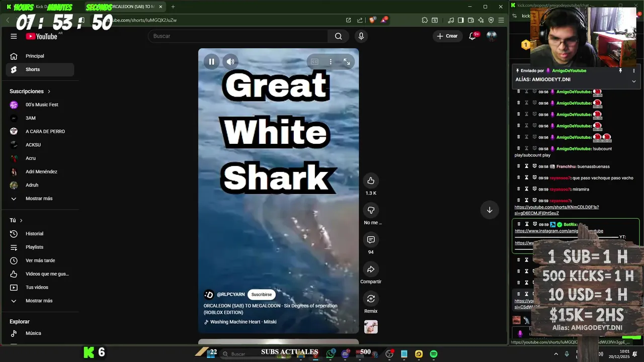Select Principal in sidebar

[40, 56]
